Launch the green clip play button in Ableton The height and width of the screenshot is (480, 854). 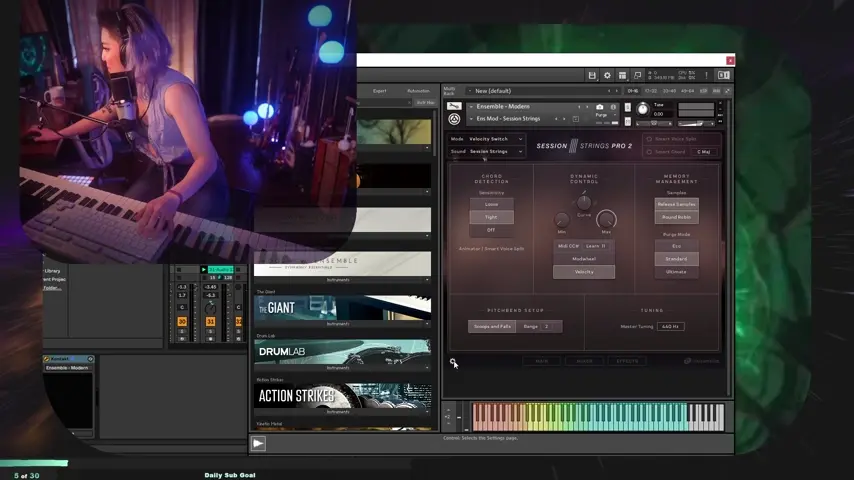(x=204, y=269)
